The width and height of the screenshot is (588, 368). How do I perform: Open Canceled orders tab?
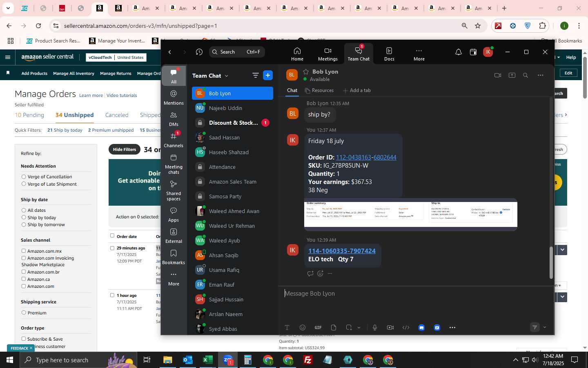117,115
